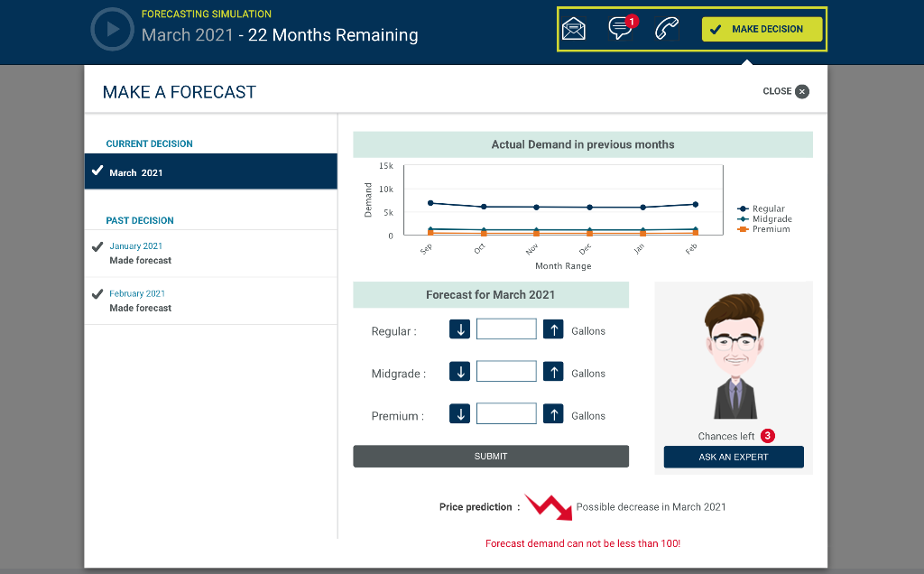
Task: Click the 'Actual Demand in previous months' header
Action: point(583,144)
